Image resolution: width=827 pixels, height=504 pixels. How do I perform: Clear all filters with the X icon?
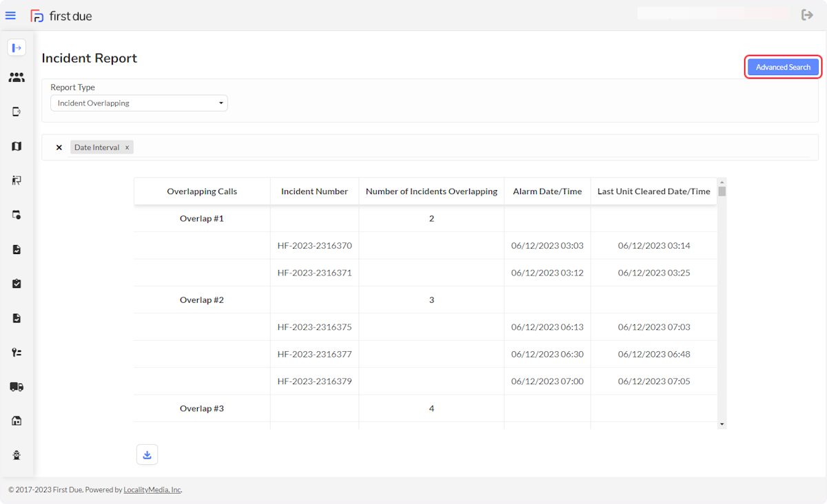click(x=59, y=147)
